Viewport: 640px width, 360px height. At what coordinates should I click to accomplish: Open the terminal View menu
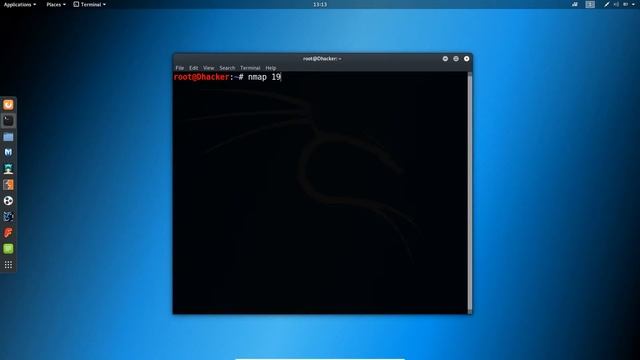click(x=209, y=68)
